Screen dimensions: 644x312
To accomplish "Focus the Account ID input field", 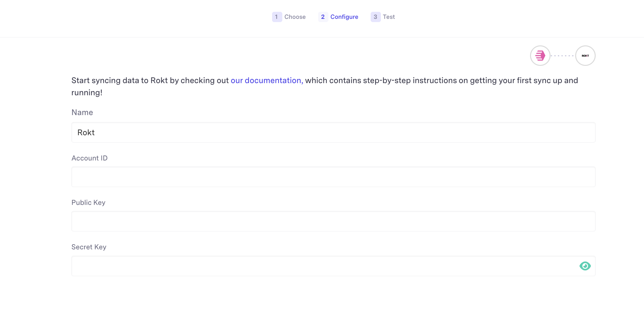I will (333, 177).
